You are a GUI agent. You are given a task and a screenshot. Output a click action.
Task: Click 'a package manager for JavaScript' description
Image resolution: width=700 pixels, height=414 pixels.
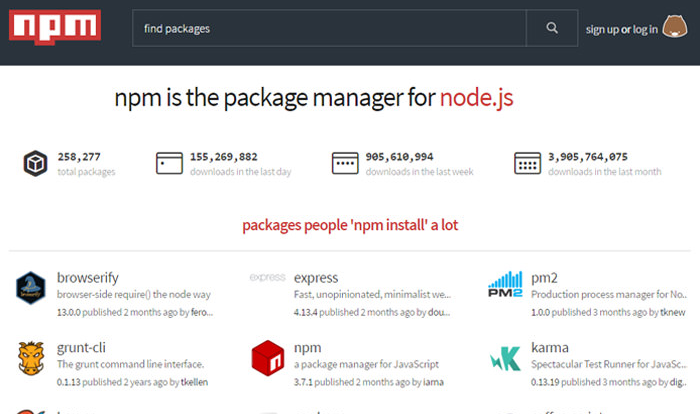pos(366,364)
